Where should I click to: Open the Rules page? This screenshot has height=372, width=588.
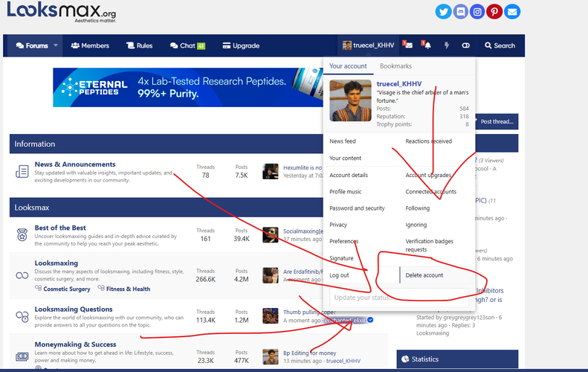tap(140, 45)
